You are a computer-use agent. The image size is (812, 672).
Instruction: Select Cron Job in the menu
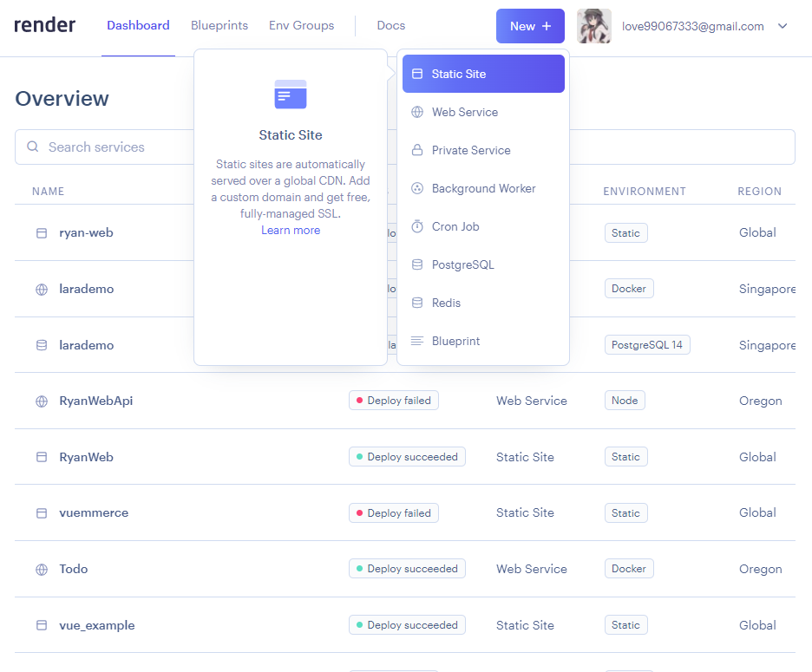click(x=483, y=226)
